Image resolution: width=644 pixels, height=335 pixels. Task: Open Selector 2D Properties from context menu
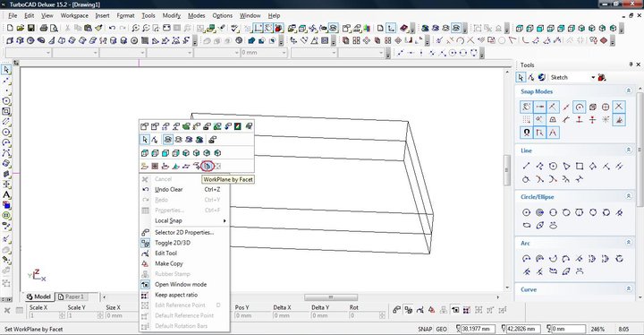tap(184, 233)
